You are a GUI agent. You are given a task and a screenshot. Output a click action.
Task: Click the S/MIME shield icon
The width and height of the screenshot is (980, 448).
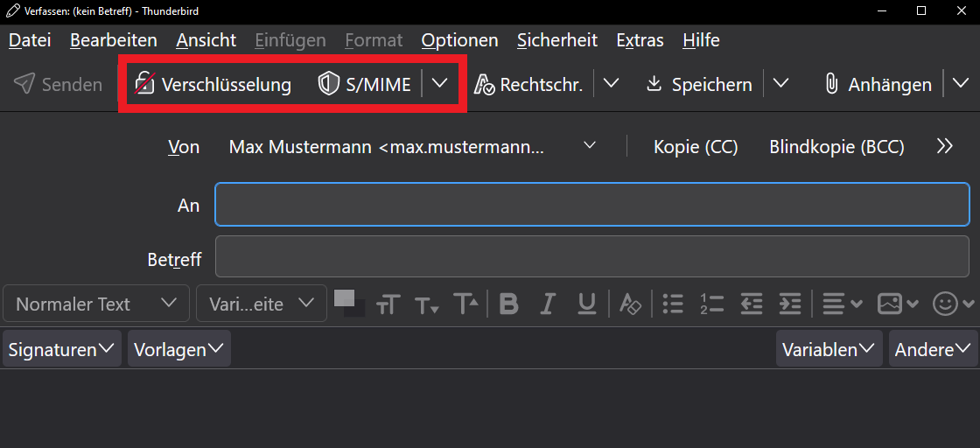(x=328, y=84)
